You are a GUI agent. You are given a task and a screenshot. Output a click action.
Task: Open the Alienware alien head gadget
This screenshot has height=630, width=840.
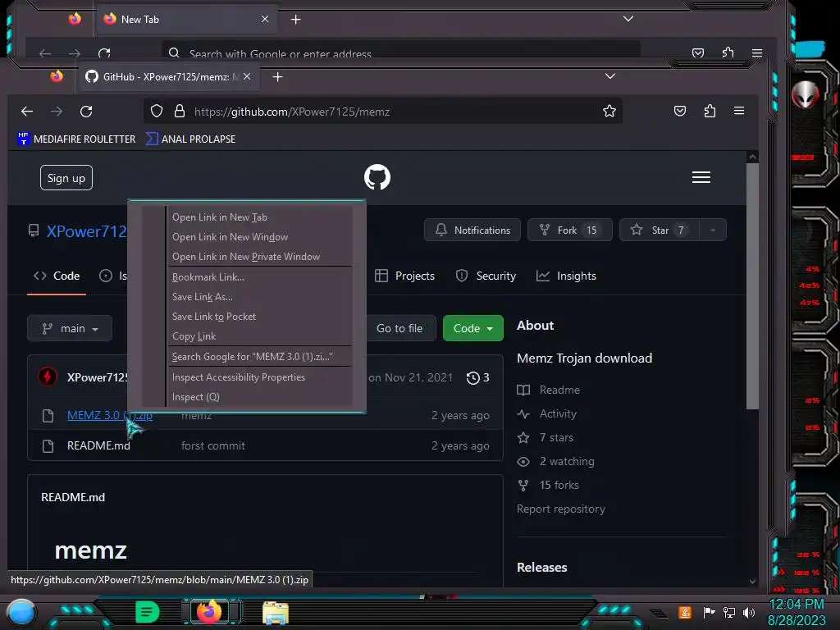[x=806, y=95]
